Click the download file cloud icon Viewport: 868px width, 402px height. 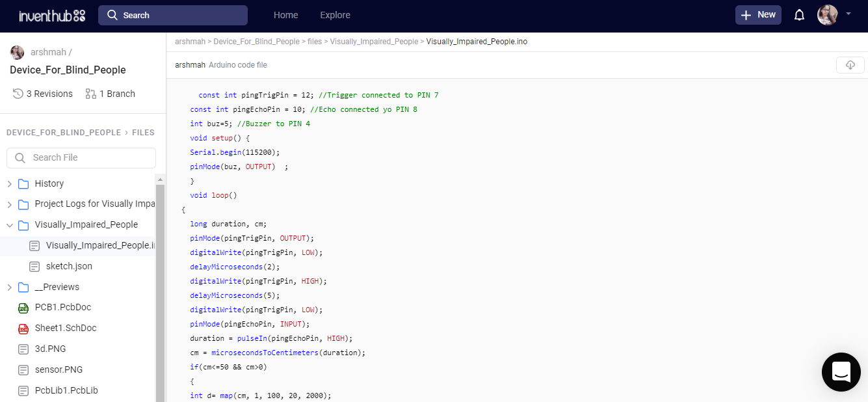[x=850, y=65]
